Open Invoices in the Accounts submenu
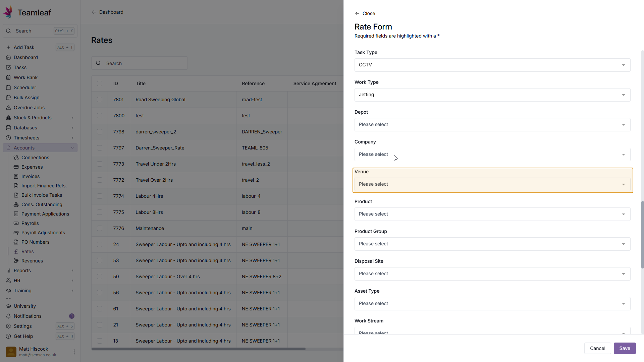644x362 pixels. coord(31,176)
